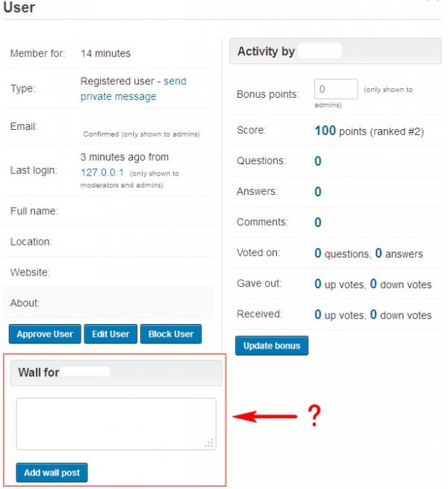Image resolution: width=448 pixels, height=489 pixels.
Task: Click the Answers count number
Action: click(318, 192)
